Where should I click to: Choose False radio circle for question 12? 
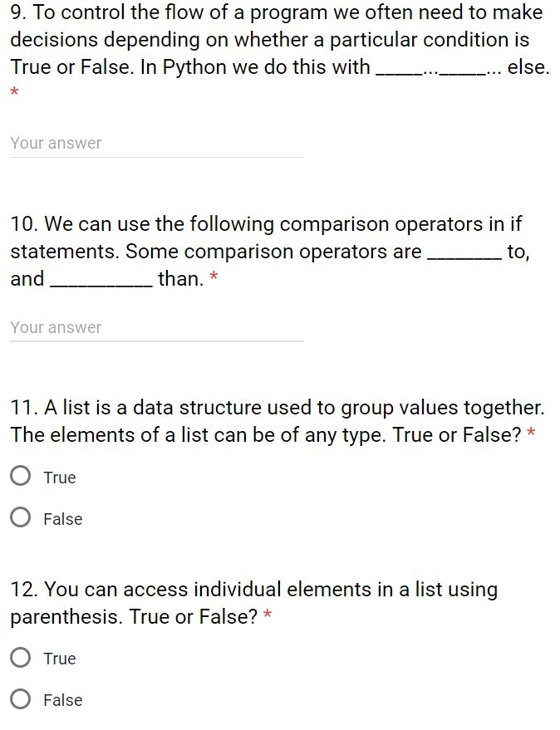coord(21,699)
